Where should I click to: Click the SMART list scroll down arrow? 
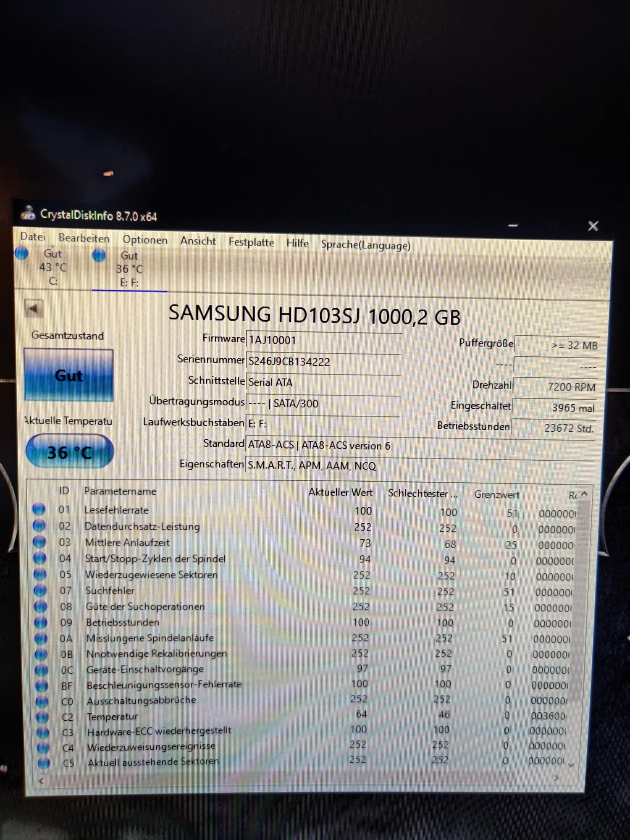coord(571,765)
